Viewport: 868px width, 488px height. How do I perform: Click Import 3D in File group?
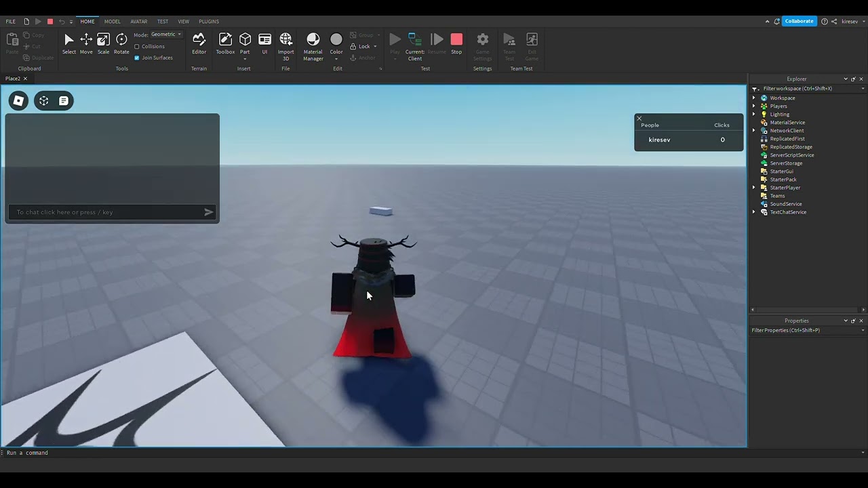coord(286,47)
